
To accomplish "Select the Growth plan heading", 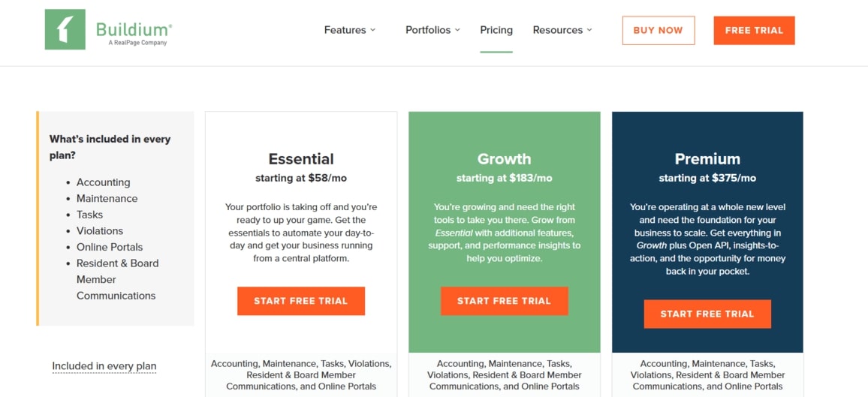I will tap(504, 159).
